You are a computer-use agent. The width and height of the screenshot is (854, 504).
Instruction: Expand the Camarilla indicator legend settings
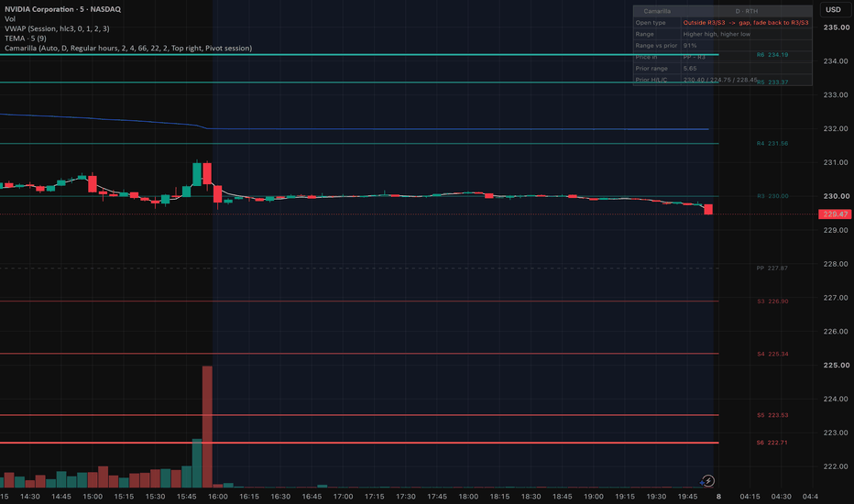pos(128,49)
